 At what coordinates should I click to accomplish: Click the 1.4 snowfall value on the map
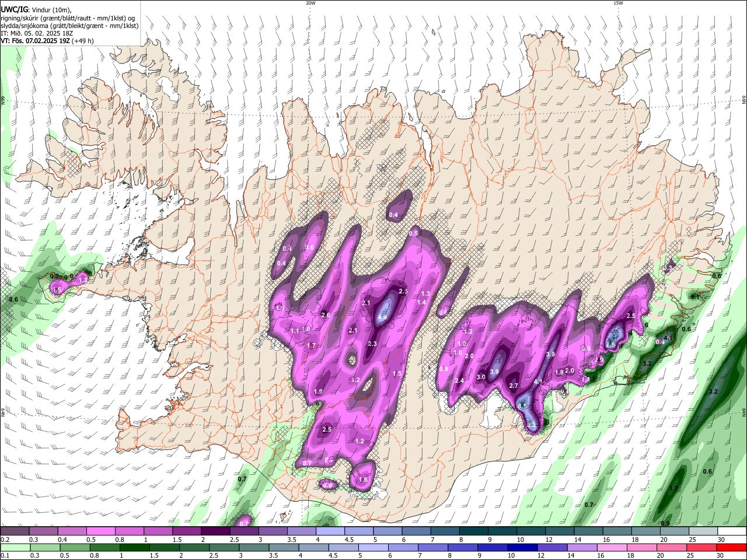tap(421, 302)
